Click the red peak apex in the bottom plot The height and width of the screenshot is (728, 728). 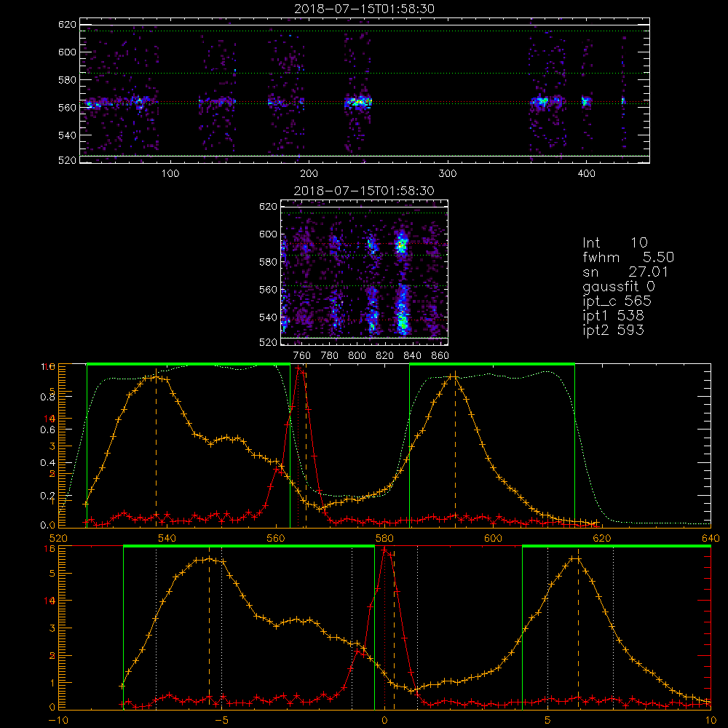click(x=384, y=550)
